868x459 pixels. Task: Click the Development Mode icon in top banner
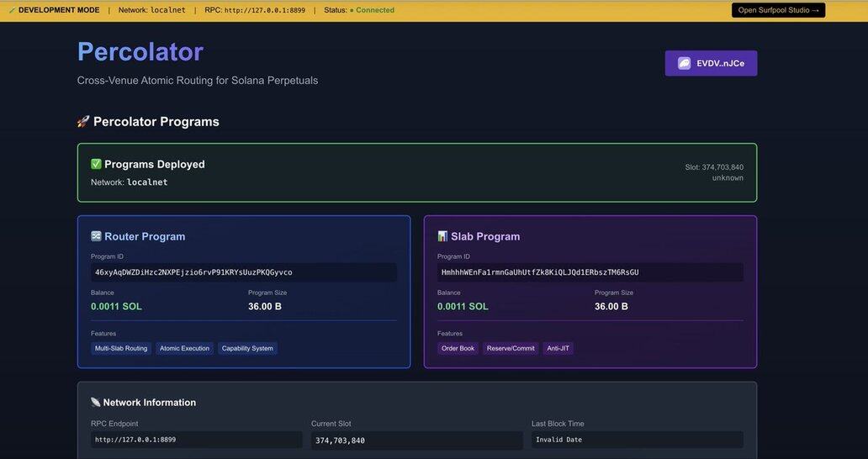click(x=12, y=10)
